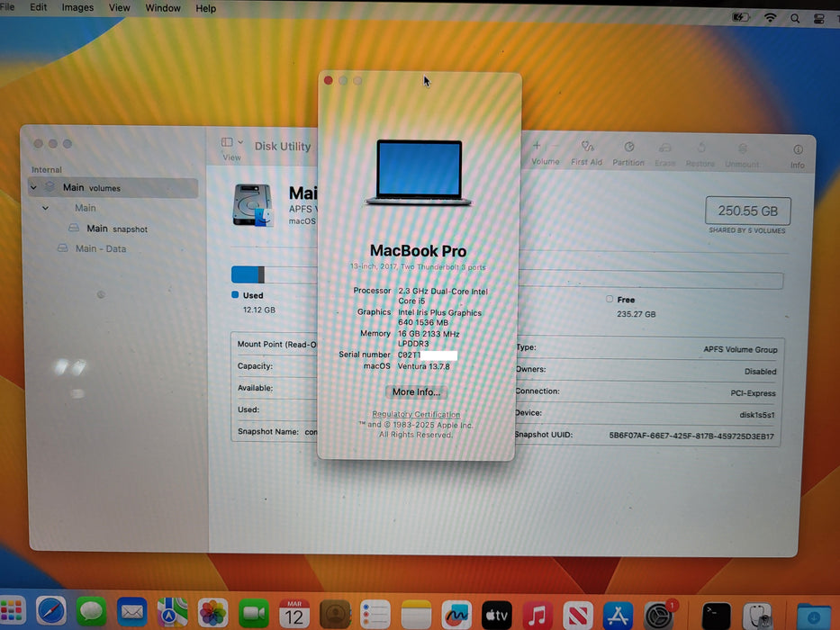Click the MacBook Pro laptop image
The height and width of the screenshot is (630, 840).
pos(419,173)
